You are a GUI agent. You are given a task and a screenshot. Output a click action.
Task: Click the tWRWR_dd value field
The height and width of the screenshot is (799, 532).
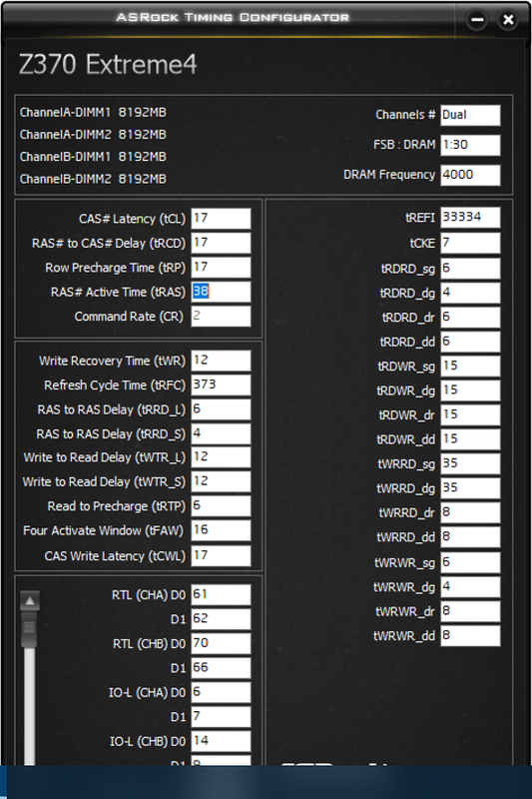pos(470,636)
